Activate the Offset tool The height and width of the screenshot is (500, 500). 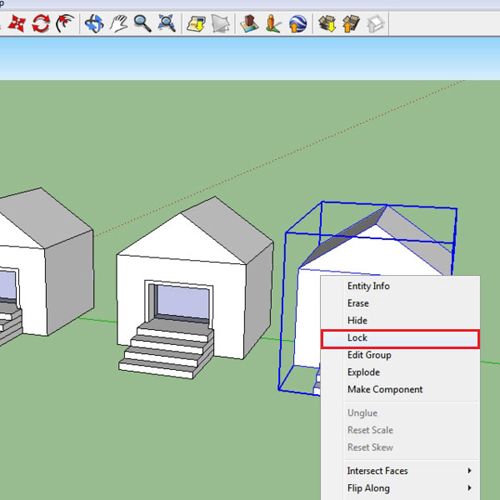pos(65,23)
